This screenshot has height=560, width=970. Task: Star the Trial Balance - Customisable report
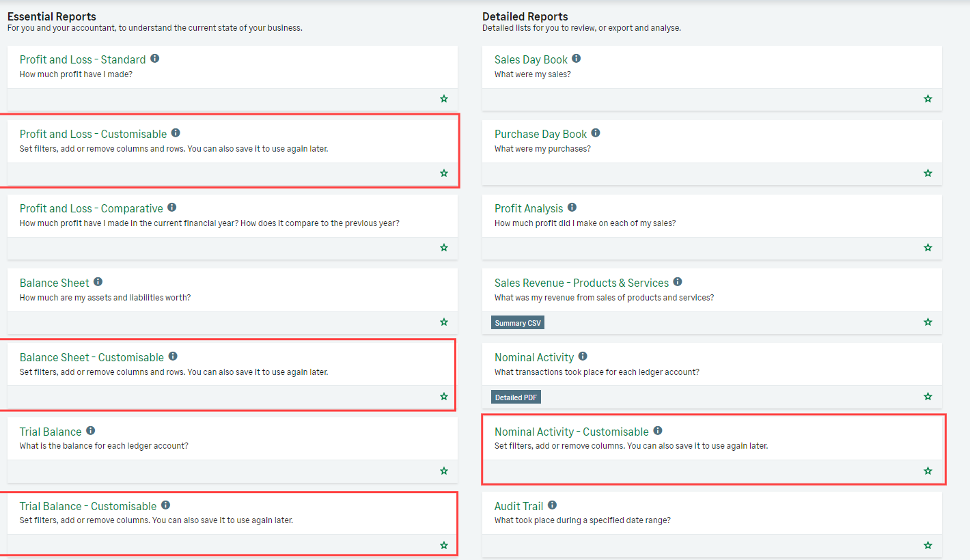444,546
